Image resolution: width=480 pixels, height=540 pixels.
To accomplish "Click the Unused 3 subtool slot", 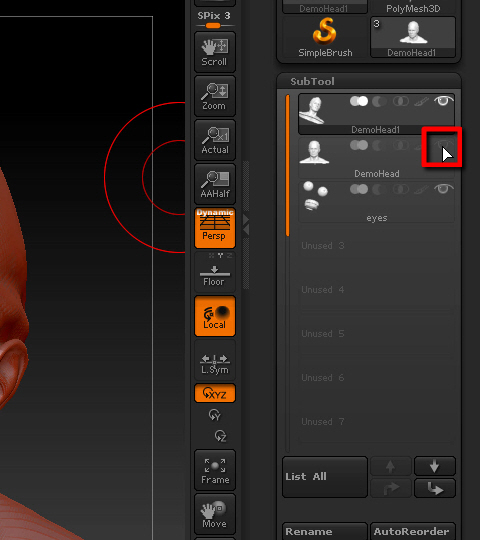I will [376, 246].
